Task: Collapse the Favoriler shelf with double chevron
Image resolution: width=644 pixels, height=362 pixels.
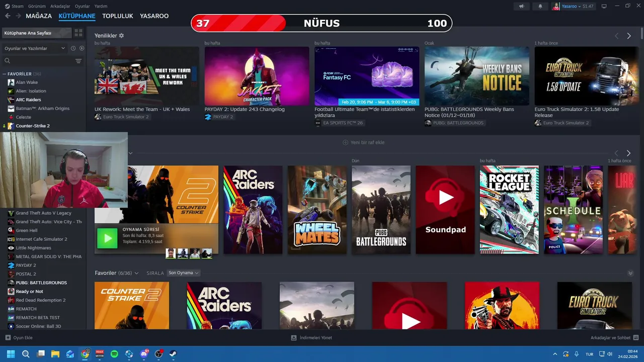Action: tap(630, 273)
